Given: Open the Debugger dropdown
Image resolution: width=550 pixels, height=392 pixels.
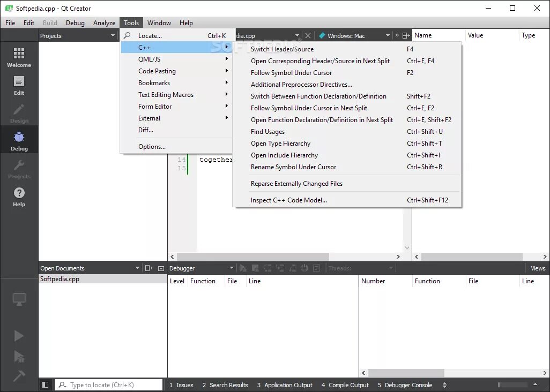Looking at the screenshot, I should tap(232, 268).
